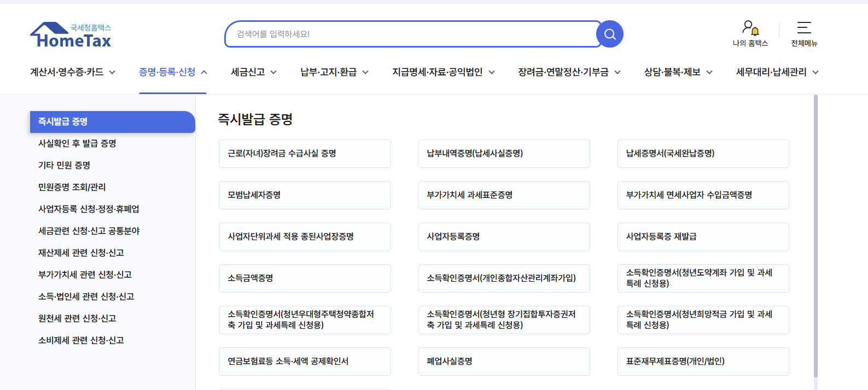Select 소득·법인세 관련 신청·신고 sidebar item

(x=86, y=296)
